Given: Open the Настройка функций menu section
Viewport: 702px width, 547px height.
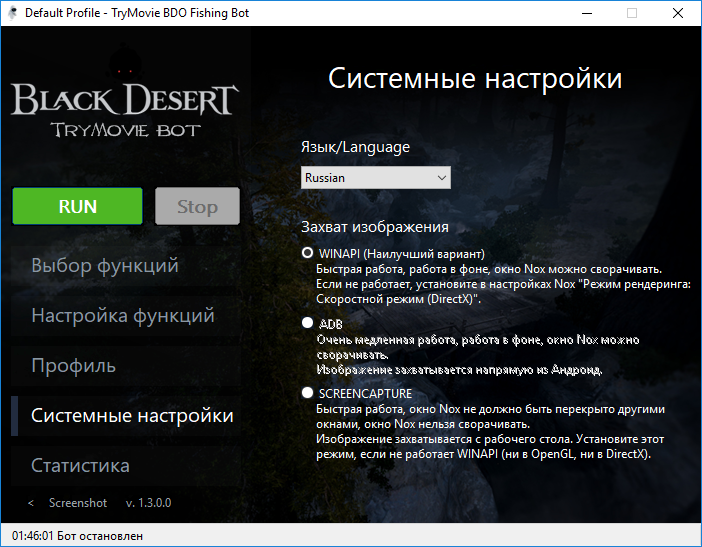Looking at the screenshot, I should pyautogui.click(x=126, y=316).
